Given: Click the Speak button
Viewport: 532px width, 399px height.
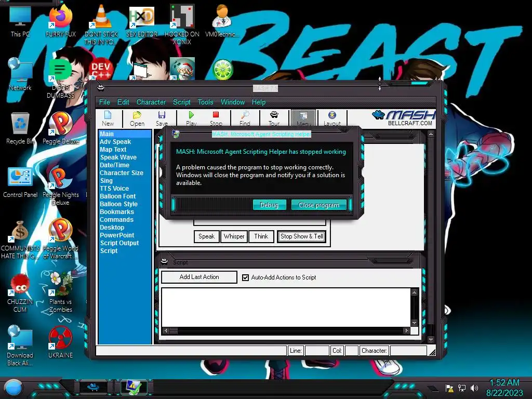Looking at the screenshot, I should click(x=206, y=236).
